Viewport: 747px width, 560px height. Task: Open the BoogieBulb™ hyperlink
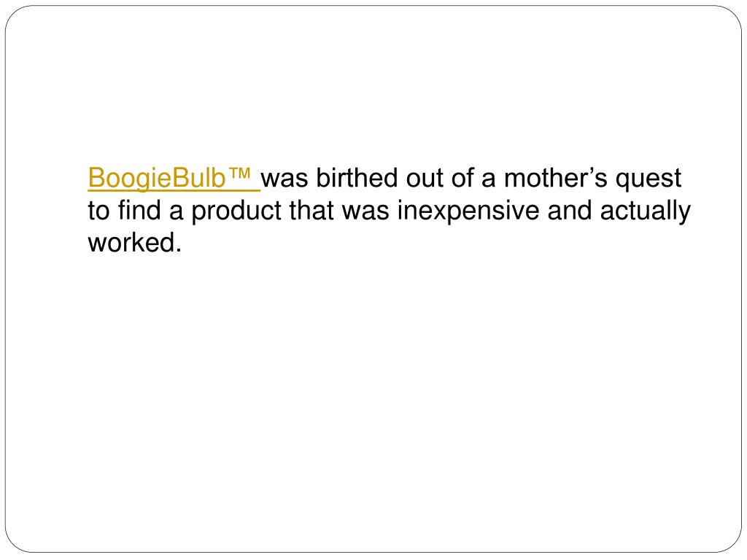coord(174,179)
